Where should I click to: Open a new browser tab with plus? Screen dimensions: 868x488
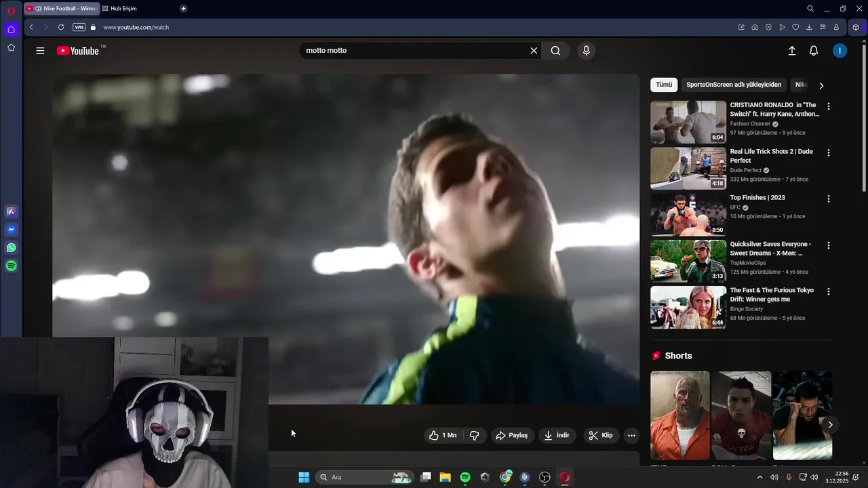183,9
